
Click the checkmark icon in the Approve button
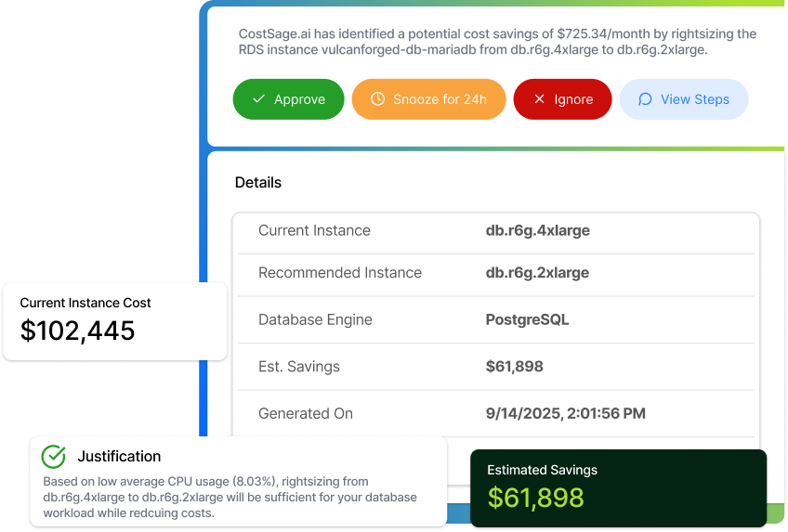pos(259,99)
